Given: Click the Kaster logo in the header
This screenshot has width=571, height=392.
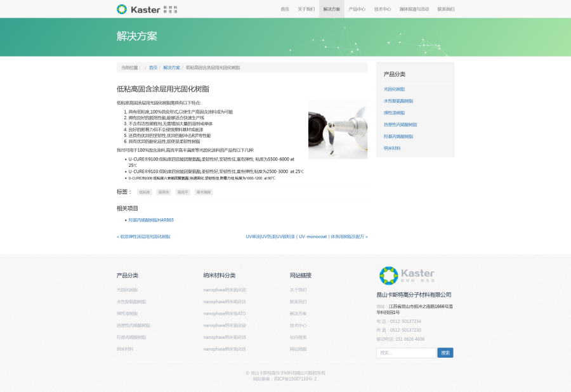Looking at the screenshot, I should pyautogui.click(x=141, y=10).
